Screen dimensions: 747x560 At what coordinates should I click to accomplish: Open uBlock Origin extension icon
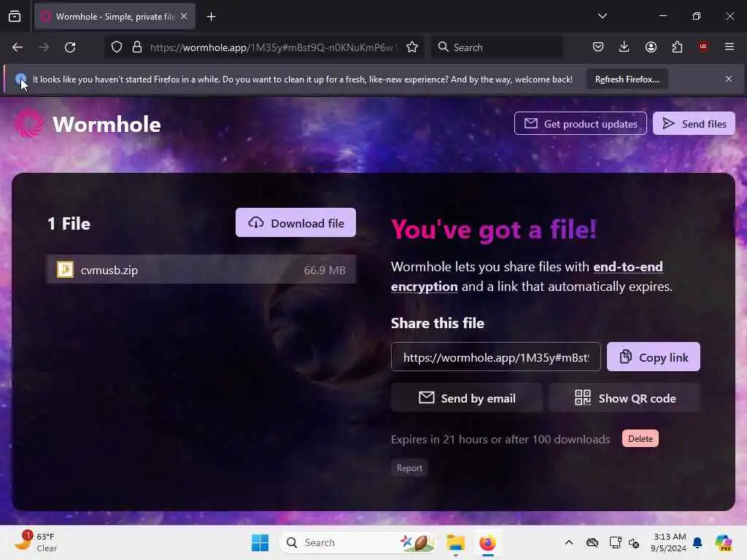click(703, 47)
